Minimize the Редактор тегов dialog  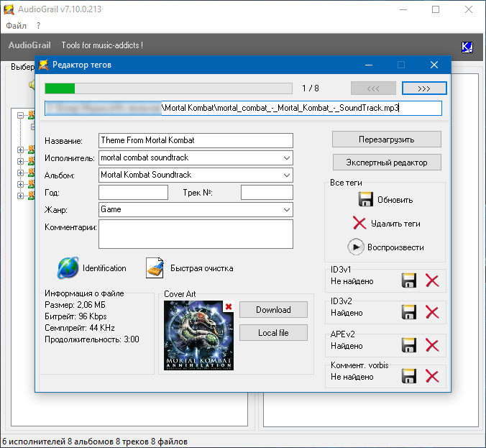pyautogui.click(x=369, y=65)
